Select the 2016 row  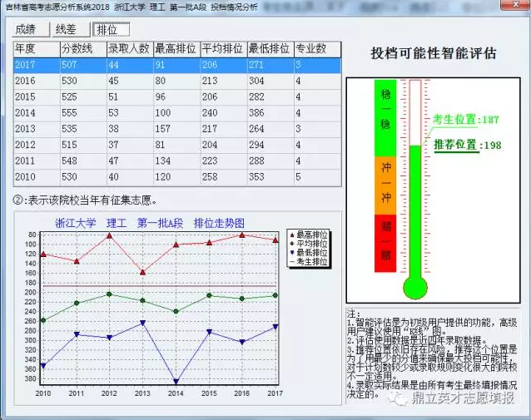coord(177,81)
